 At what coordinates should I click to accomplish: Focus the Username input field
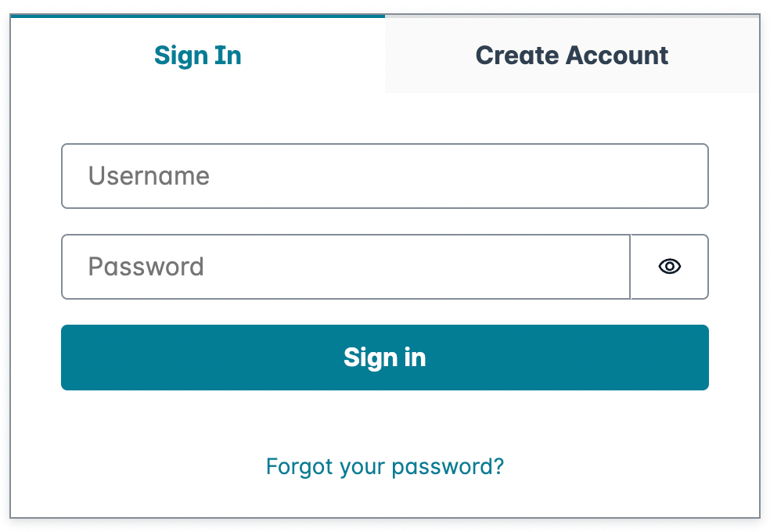coord(384,176)
